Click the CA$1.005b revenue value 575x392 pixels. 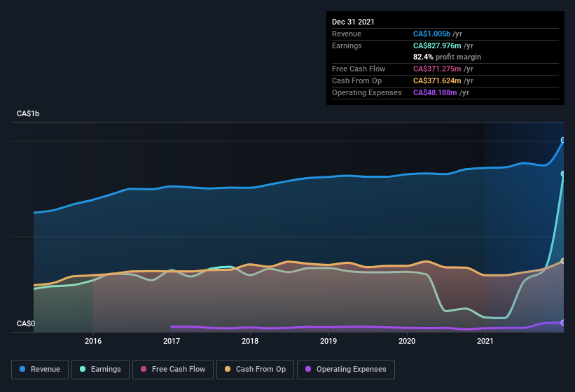pyautogui.click(x=431, y=34)
